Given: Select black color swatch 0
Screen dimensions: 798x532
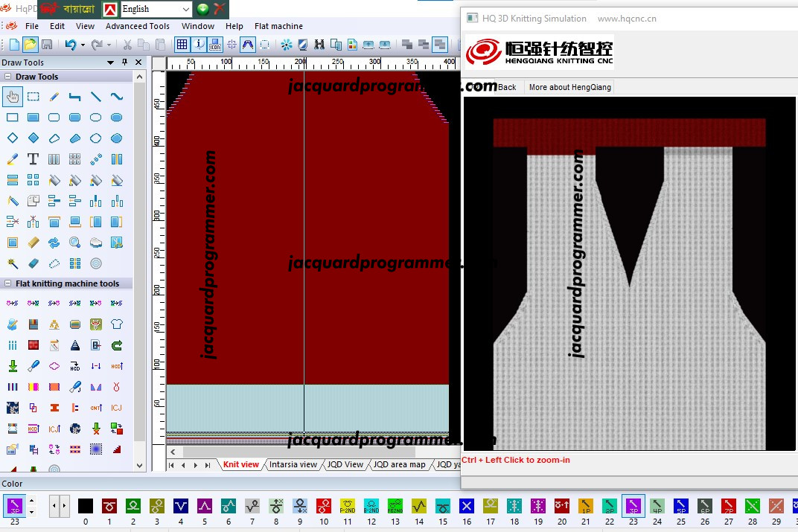Looking at the screenshot, I should coord(86,506).
